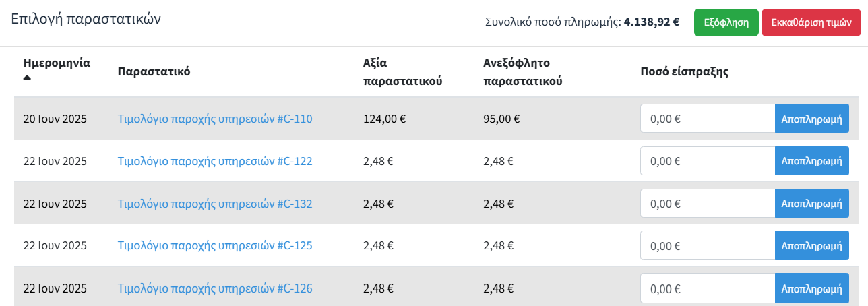Click Αποπληρωμή for invoice #C-125
This screenshot has height=306, width=868.
coord(811,245)
